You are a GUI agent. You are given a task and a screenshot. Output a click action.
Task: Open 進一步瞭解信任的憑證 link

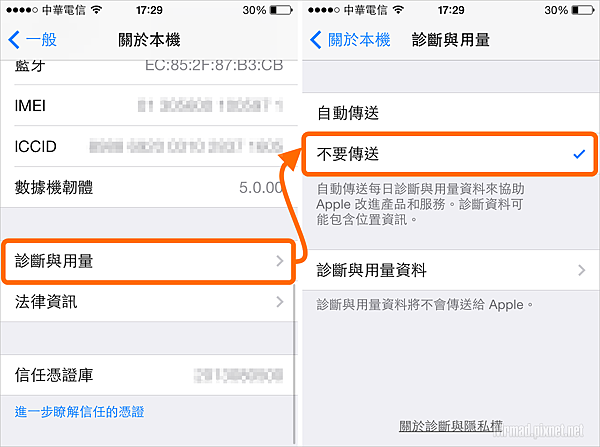(80, 412)
